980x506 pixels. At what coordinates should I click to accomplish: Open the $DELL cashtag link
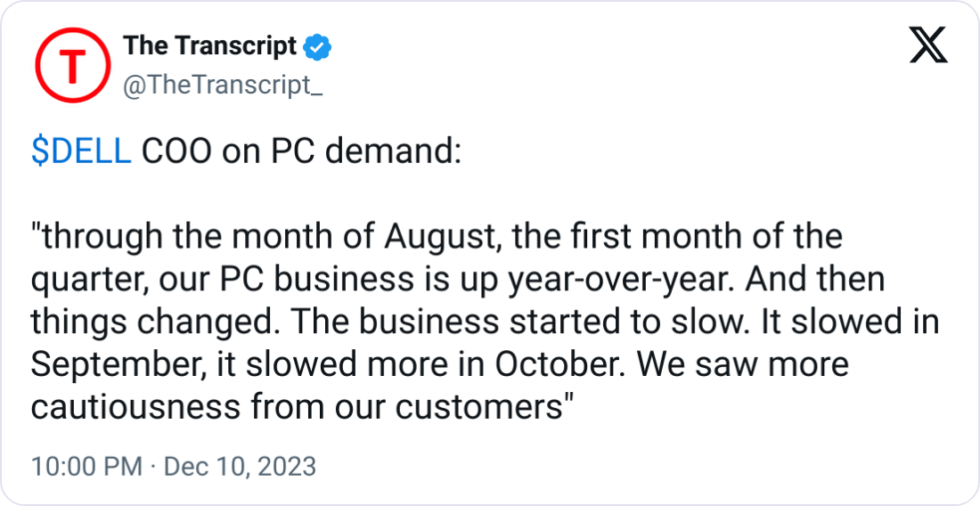tap(81, 152)
